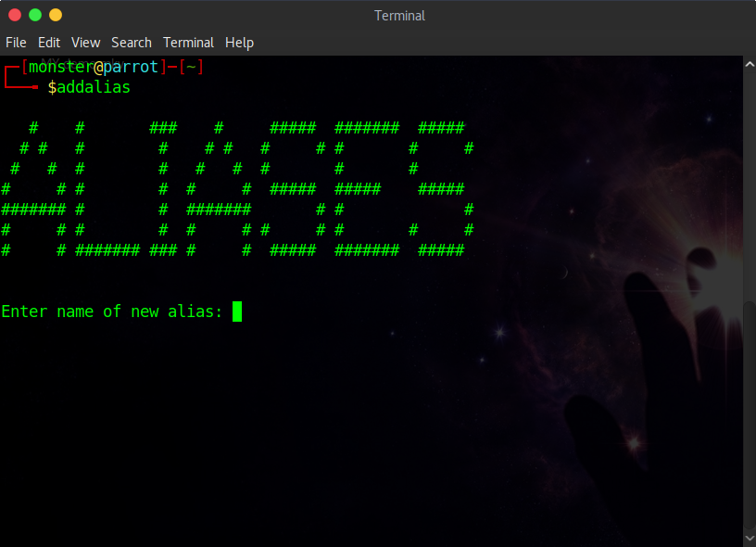Click the 'monster' username in the prompt
The height and width of the screenshot is (547, 756).
click(x=61, y=67)
